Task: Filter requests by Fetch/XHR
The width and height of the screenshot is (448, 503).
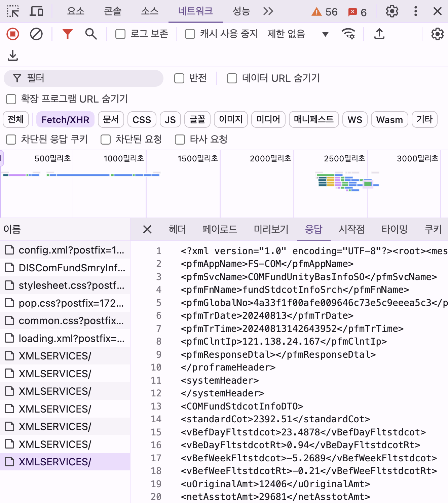Action: click(x=65, y=119)
